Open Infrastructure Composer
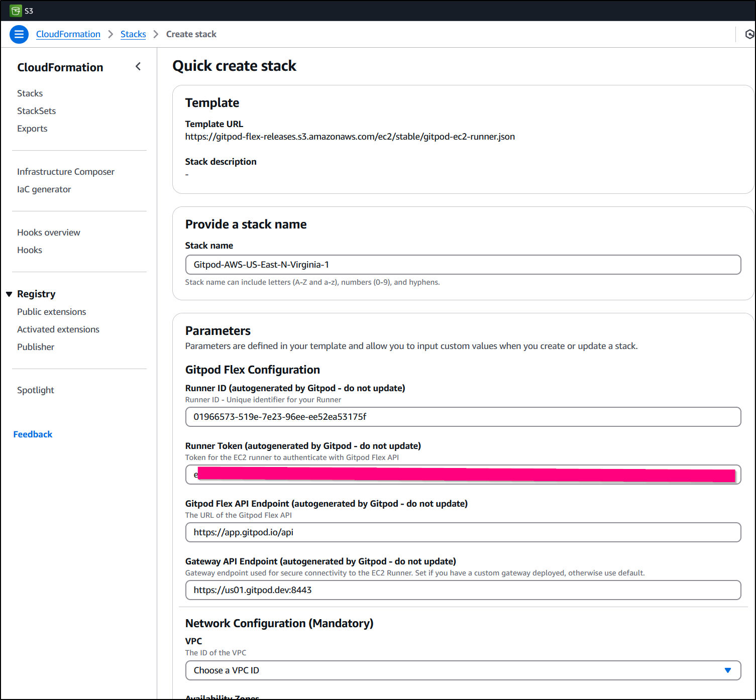Image resolution: width=756 pixels, height=700 pixels. coord(66,172)
